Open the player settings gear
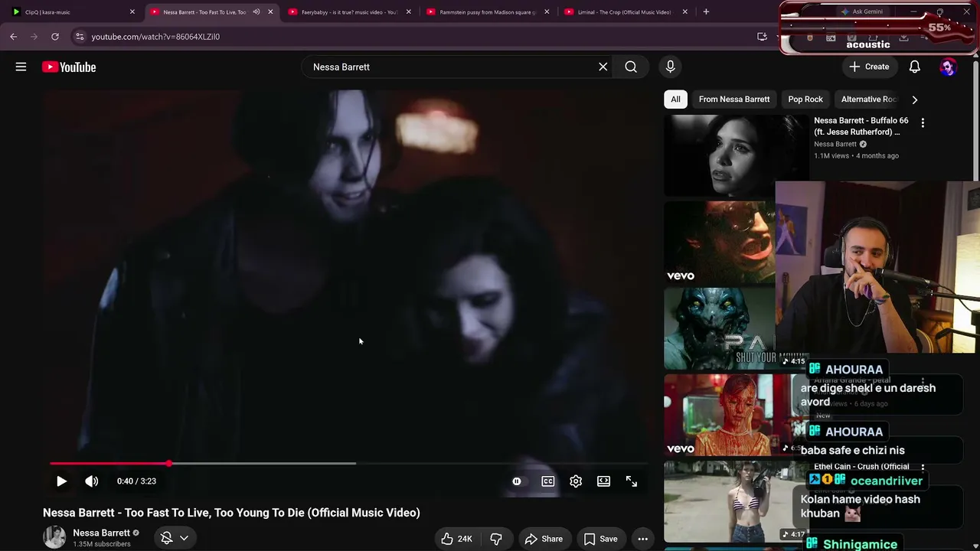 [x=576, y=481]
